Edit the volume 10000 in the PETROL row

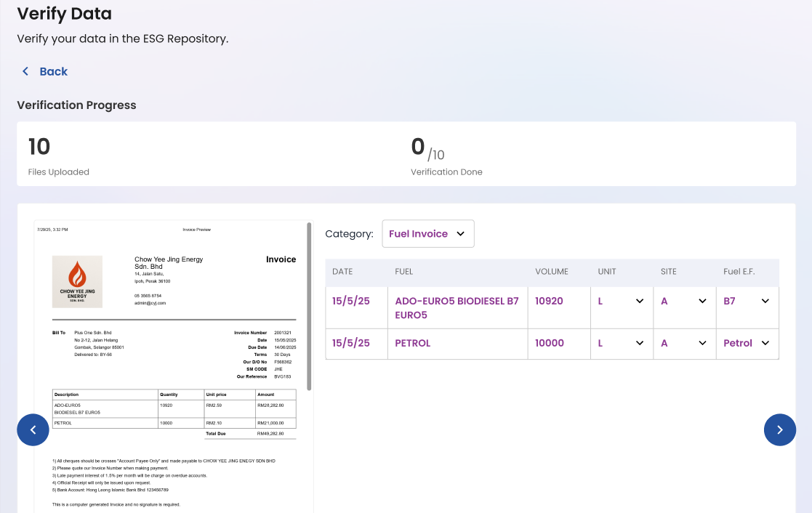pos(550,343)
